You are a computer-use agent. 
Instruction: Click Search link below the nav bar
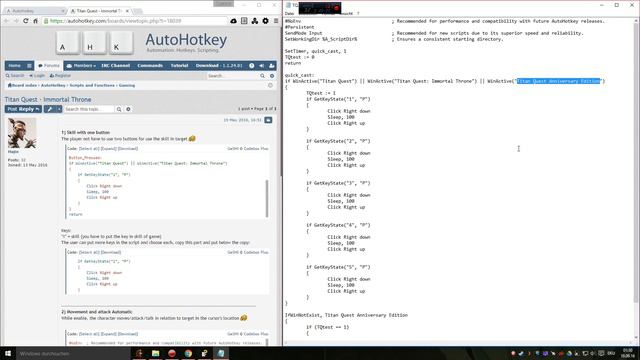[x=15, y=76]
